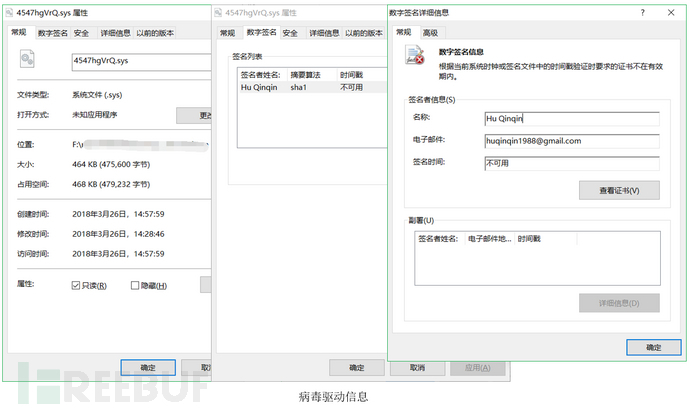Viewport: 690px width, 411px height.
Task: Click the 查看证书(V) button
Action: 618,190
